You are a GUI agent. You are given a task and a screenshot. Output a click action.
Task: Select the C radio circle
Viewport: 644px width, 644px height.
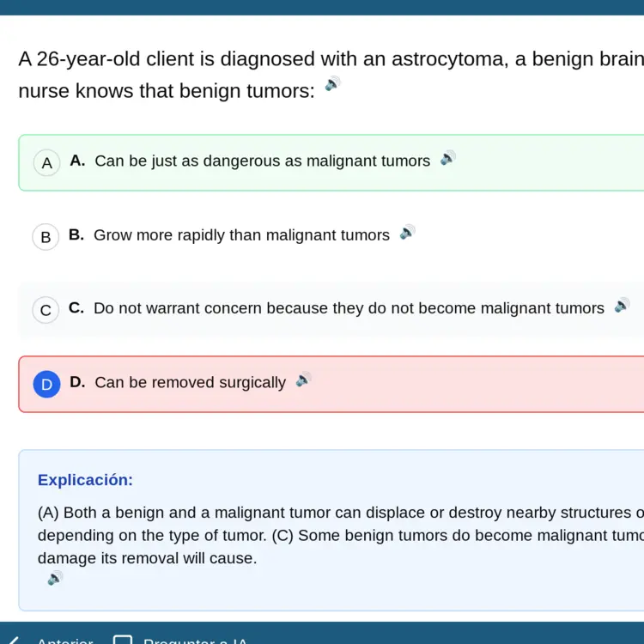point(46,310)
